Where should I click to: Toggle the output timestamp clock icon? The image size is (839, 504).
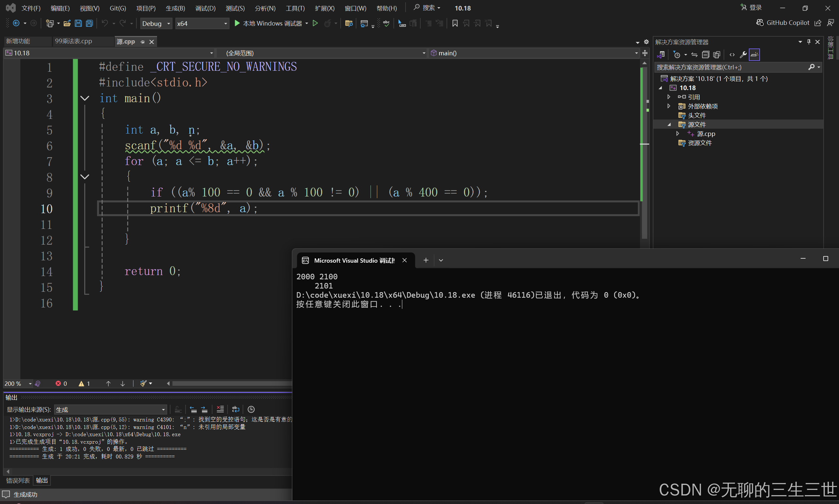[x=251, y=409]
